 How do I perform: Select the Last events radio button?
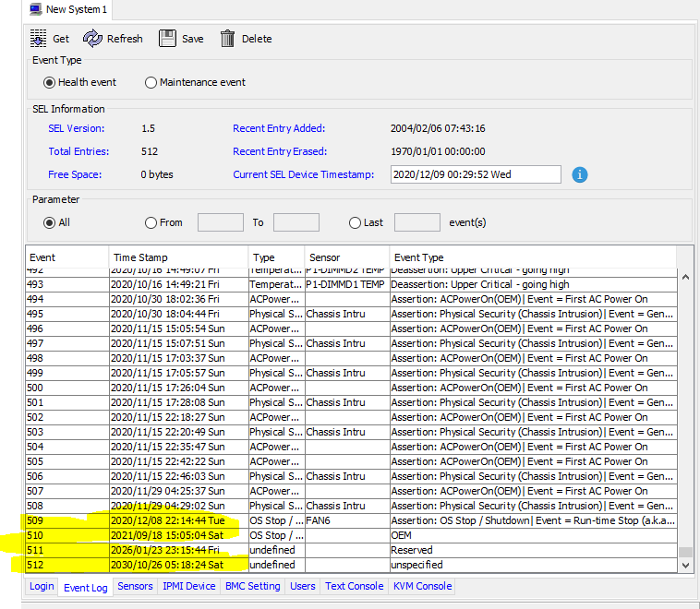(355, 222)
